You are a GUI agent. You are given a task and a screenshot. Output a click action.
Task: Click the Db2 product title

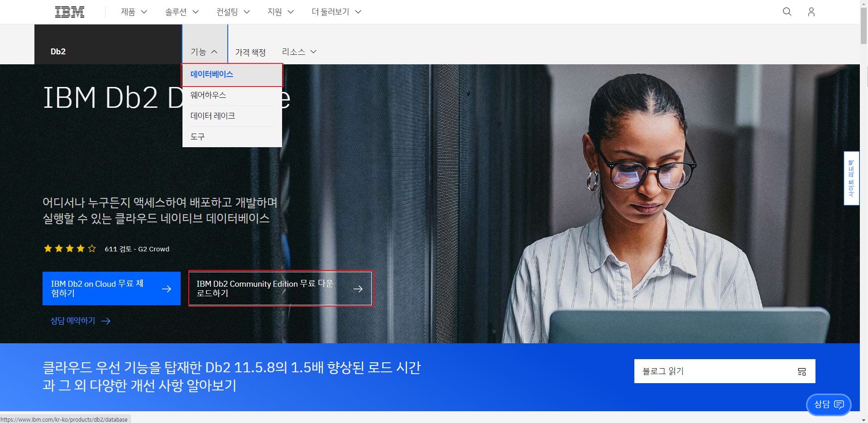(58, 52)
